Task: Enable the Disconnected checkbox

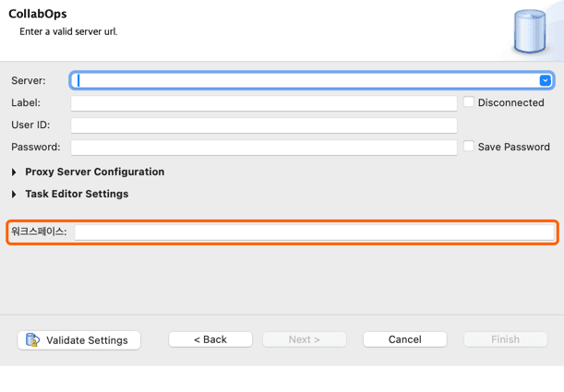Action: click(468, 102)
